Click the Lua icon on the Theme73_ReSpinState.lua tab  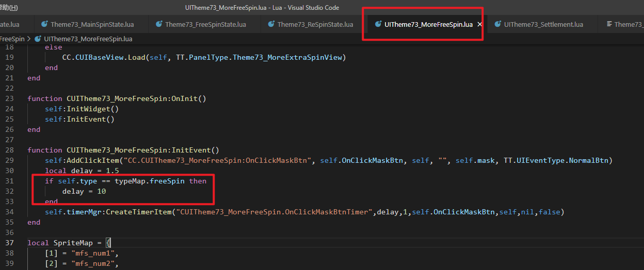[x=271, y=24]
